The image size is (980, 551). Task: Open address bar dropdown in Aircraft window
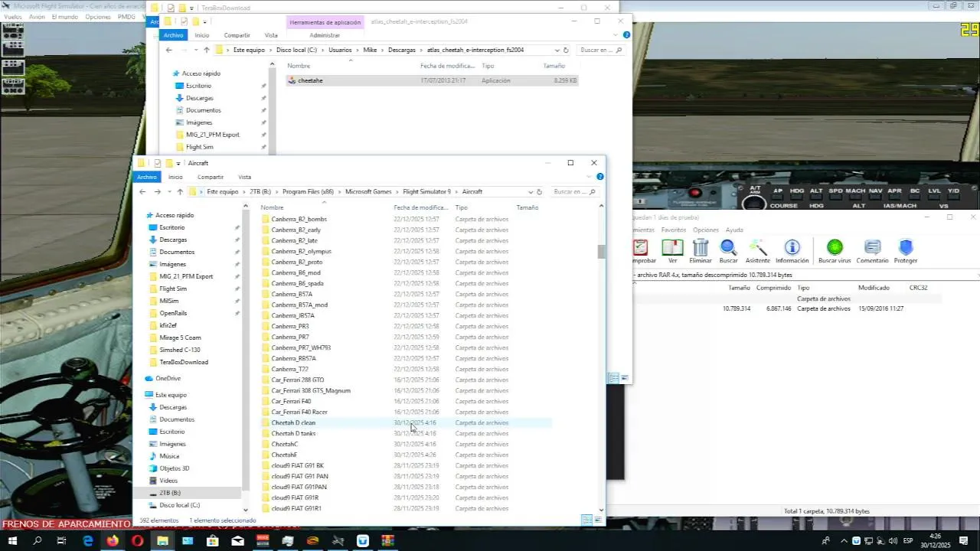pos(531,191)
